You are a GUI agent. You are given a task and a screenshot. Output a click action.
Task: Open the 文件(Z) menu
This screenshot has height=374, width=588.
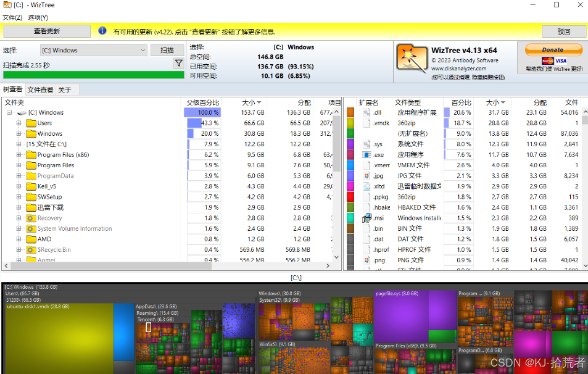[x=12, y=17]
